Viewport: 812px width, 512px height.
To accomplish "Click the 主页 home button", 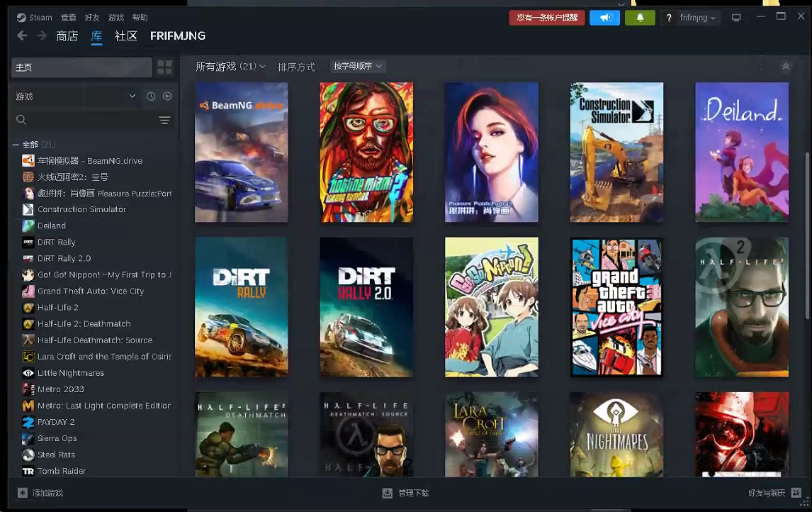I will tap(81, 67).
